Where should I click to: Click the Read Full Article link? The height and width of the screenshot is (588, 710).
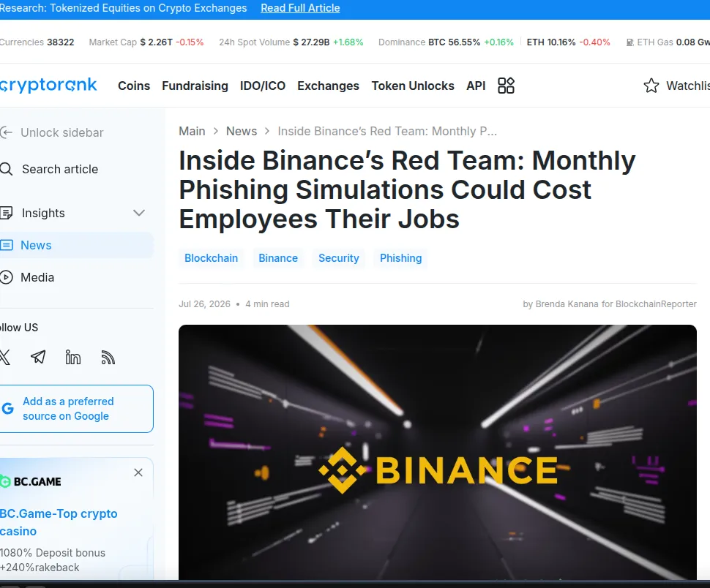point(300,8)
